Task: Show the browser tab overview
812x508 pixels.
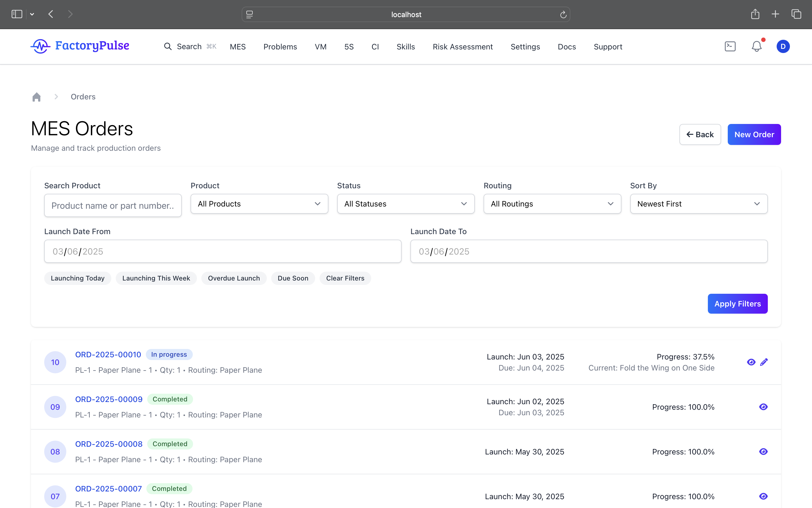Action: tap(796, 14)
